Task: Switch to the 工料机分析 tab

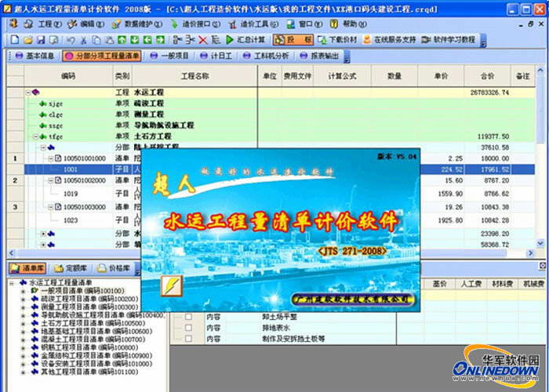Action: click(266, 56)
